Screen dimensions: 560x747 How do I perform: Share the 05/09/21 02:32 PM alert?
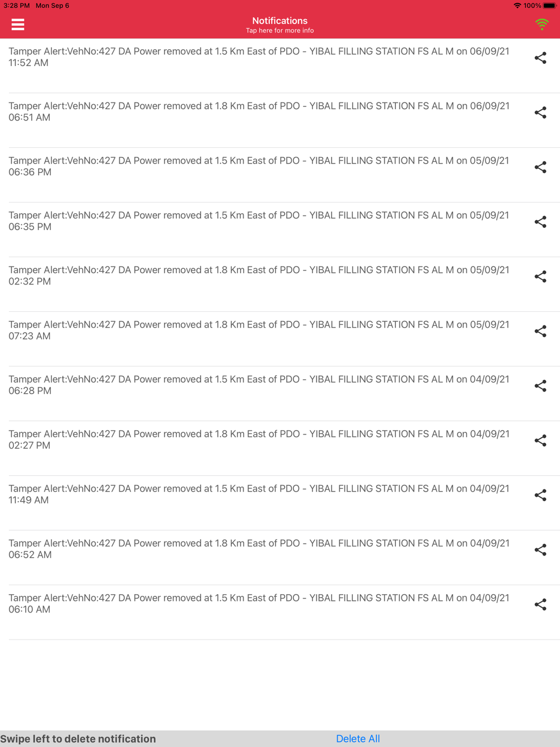tap(540, 277)
